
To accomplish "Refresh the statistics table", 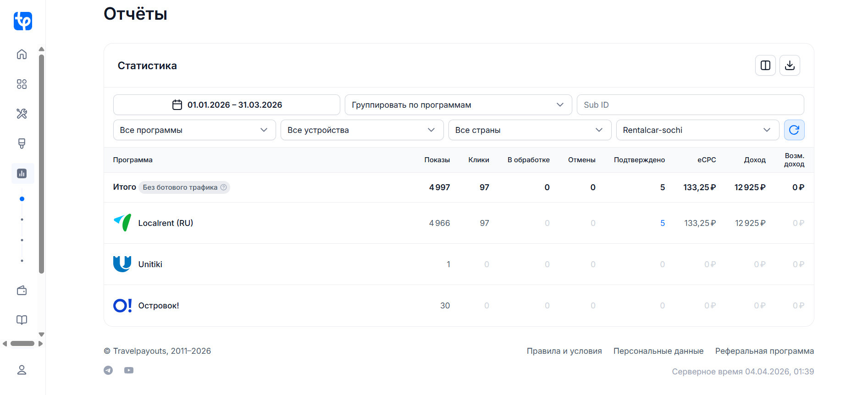I will coord(794,130).
